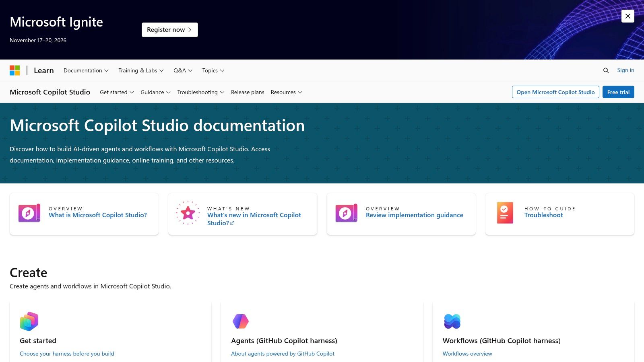Open What's new in Microsoft Copilot Studio link
The height and width of the screenshot is (362, 644).
pos(254,219)
